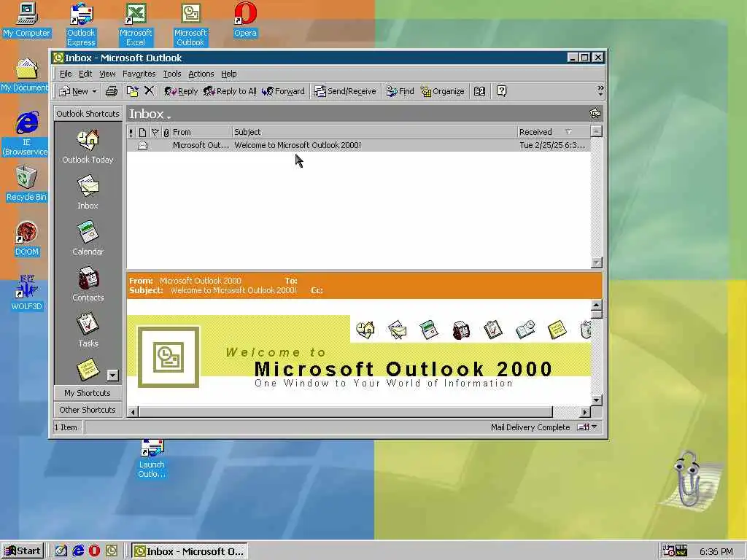The width and height of the screenshot is (747, 560).
Task: Click the envelope Inbox icon in the welcome banner
Action: (x=398, y=330)
